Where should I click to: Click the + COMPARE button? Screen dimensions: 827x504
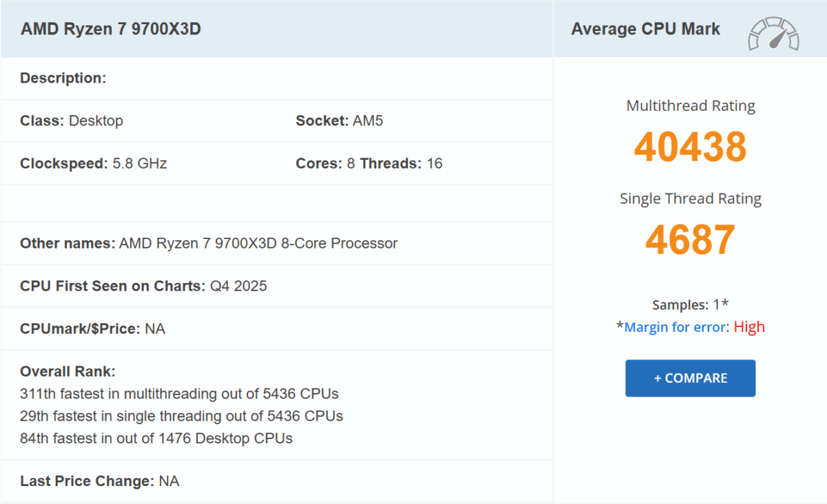690,378
